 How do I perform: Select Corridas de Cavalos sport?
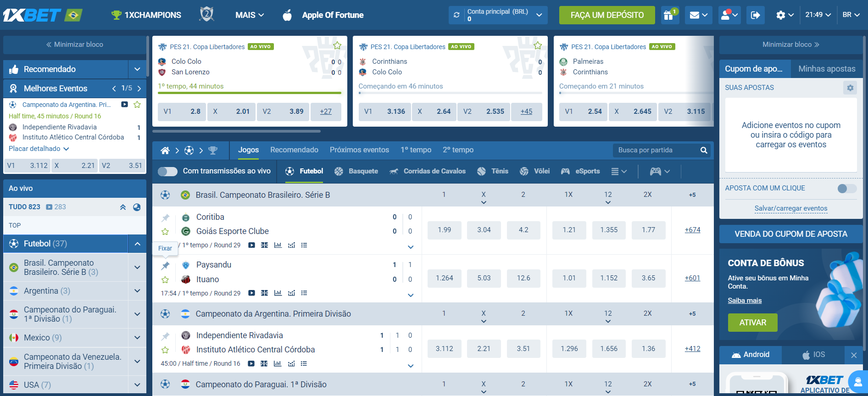pos(427,171)
